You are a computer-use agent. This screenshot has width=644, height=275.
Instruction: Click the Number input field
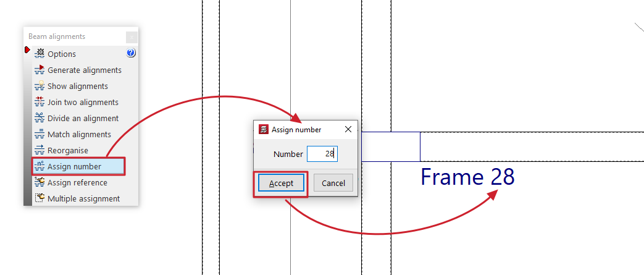pos(322,154)
